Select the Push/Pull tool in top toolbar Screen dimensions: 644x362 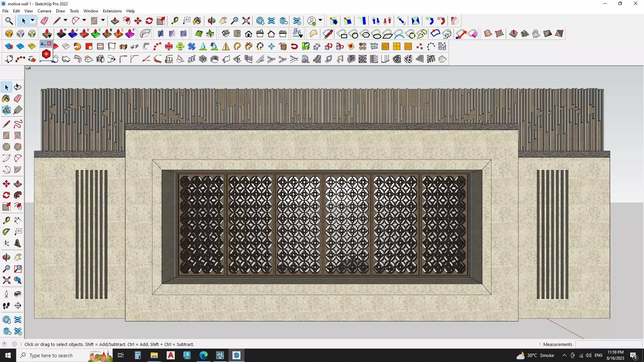[x=115, y=21]
